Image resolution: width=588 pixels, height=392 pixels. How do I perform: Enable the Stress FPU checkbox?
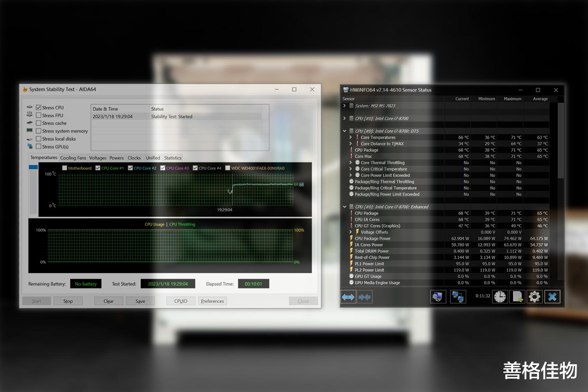pyautogui.click(x=38, y=115)
